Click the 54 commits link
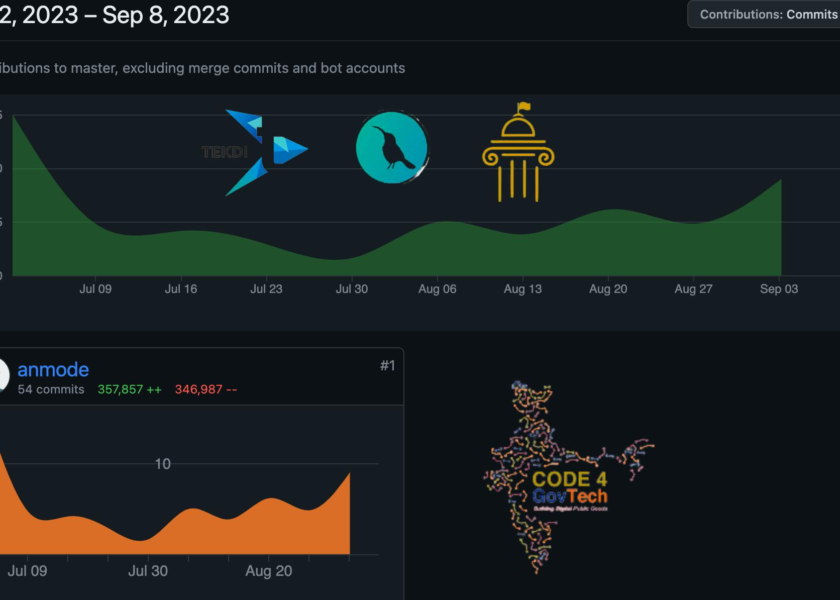Viewport: 840px width, 600px height. click(51, 389)
